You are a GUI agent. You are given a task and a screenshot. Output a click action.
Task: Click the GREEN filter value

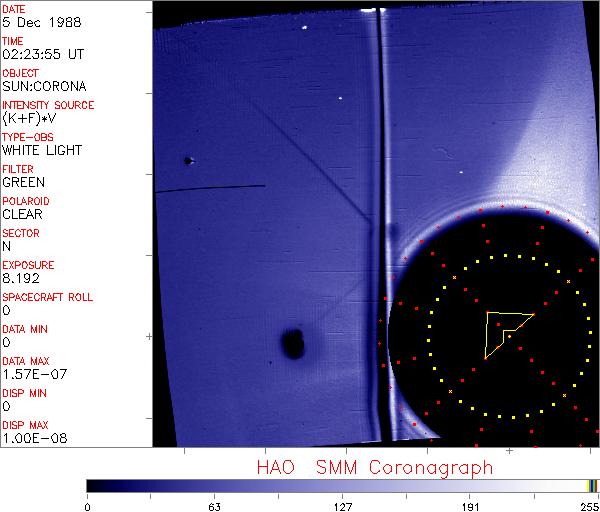(23, 183)
